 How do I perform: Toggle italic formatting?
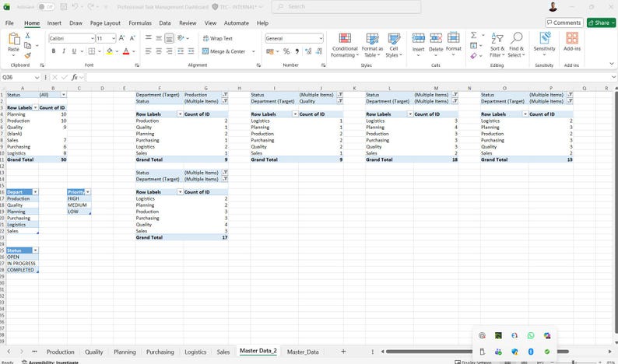64,51
